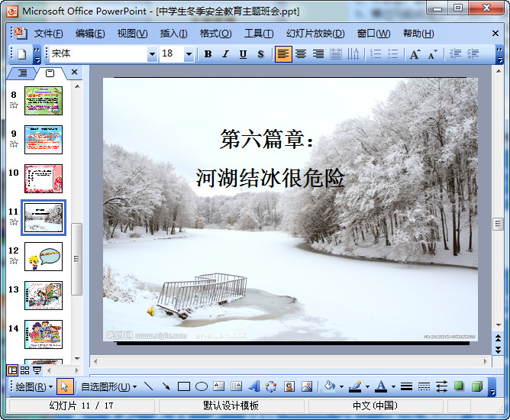Toggle bold formatting
The height and width of the screenshot is (420, 510).
[208, 54]
